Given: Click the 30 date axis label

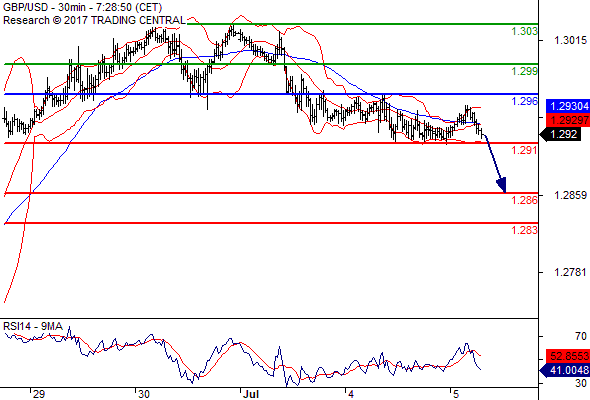Looking at the screenshot, I should pyautogui.click(x=143, y=394).
